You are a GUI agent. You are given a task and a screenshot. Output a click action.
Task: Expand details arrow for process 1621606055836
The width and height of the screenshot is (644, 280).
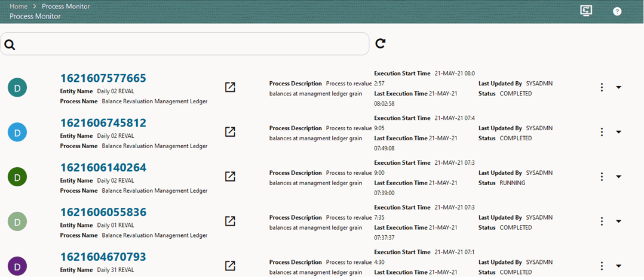618,221
